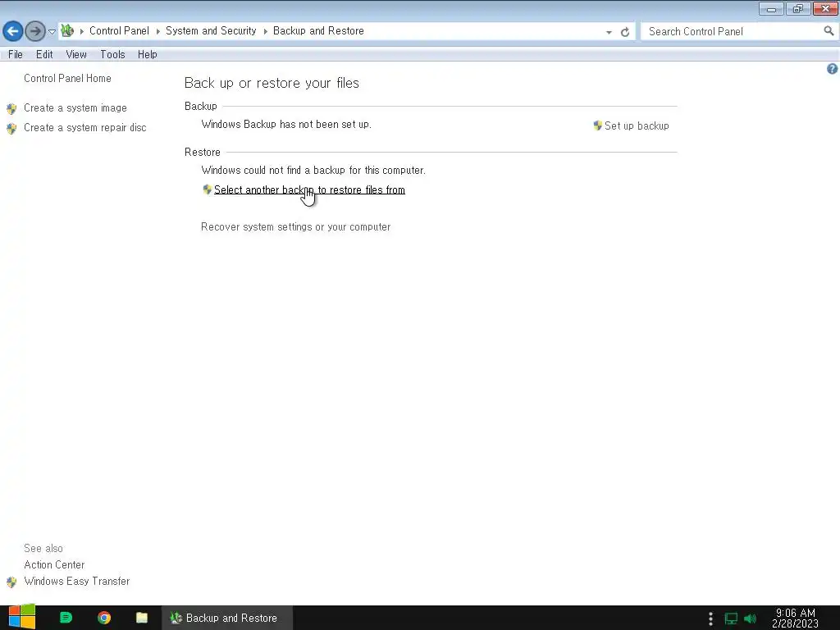Open the recent pages dropdown arrow
This screenshot has width=840, height=630.
[52, 32]
